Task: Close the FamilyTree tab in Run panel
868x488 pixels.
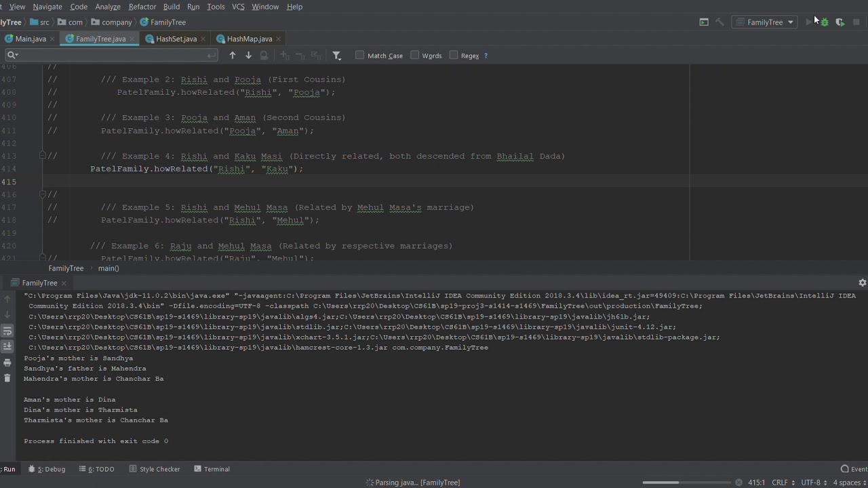Action: [x=64, y=283]
